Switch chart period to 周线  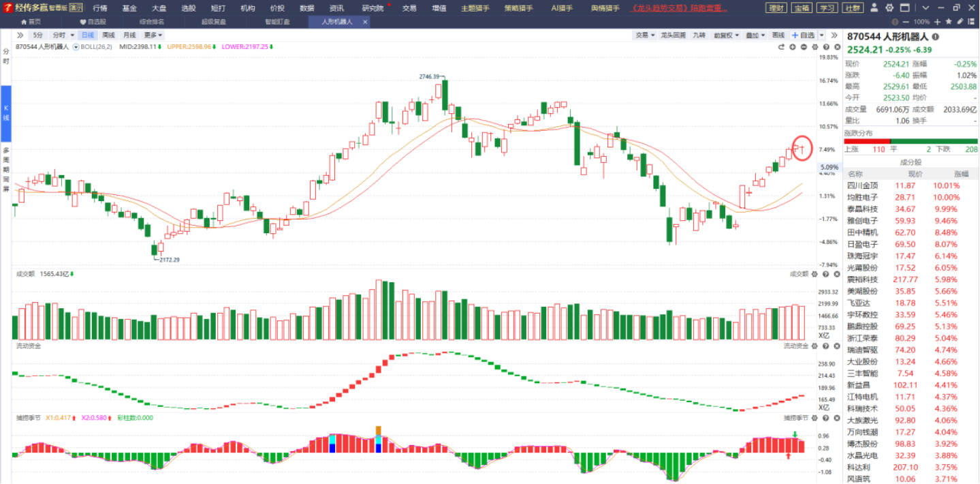[108, 35]
